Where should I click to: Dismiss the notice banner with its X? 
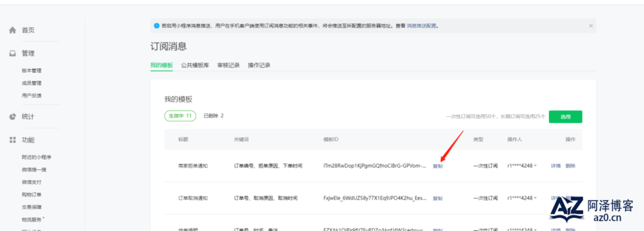click(591, 26)
